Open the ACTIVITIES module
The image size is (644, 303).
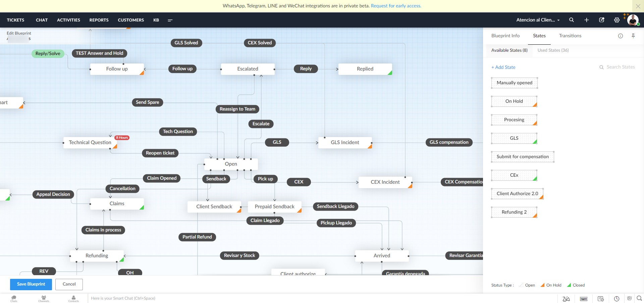68,20
